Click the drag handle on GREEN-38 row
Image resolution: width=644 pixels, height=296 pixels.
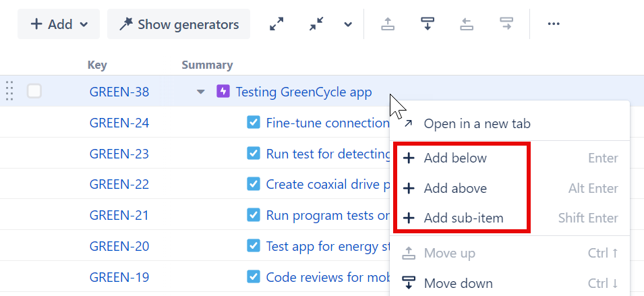[9, 91]
